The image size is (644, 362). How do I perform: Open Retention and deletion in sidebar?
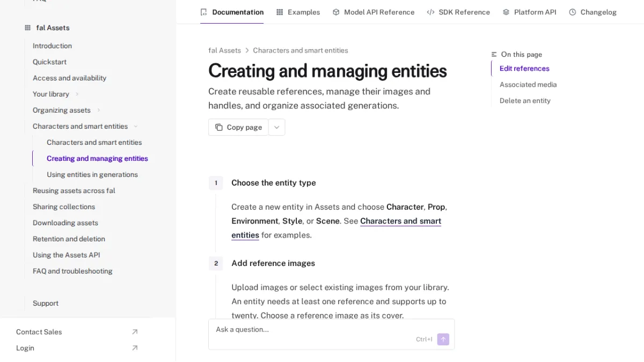69,239
